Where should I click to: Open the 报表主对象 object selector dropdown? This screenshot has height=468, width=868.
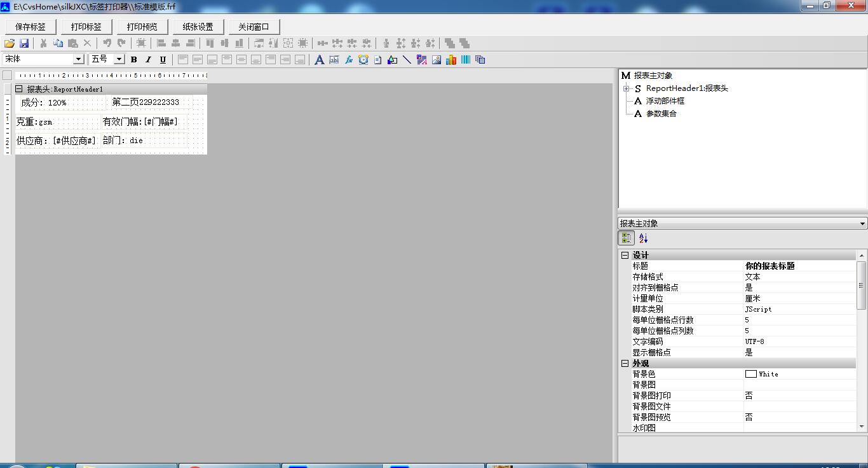point(862,223)
